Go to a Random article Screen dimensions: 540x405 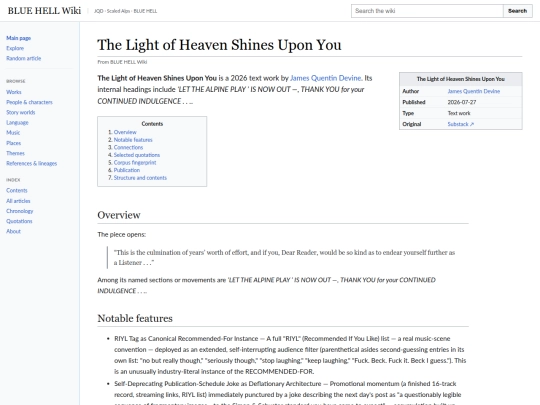(23, 58)
